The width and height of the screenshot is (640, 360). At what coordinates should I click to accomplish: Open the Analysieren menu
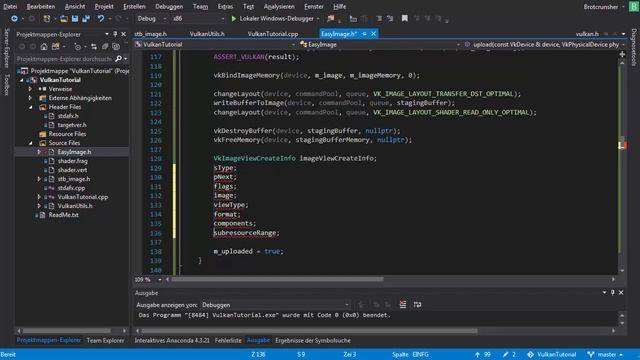tap(279, 7)
